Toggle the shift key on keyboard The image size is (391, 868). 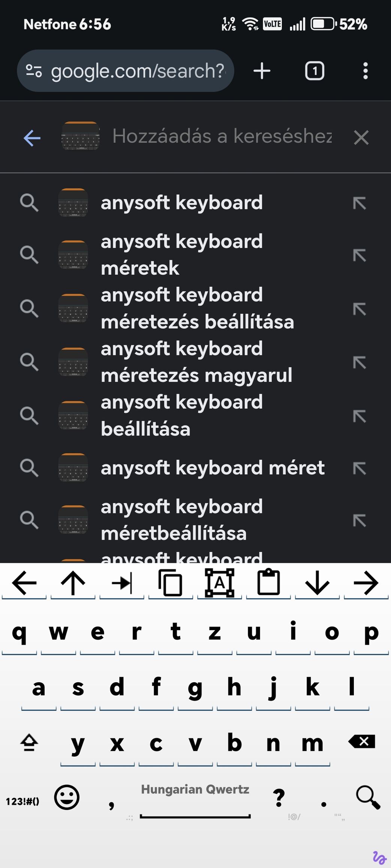point(29,742)
